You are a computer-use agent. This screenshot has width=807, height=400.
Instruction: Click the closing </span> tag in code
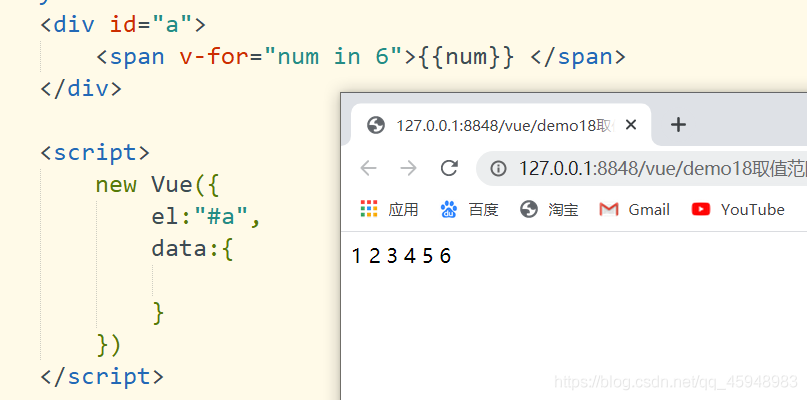[577, 57]
